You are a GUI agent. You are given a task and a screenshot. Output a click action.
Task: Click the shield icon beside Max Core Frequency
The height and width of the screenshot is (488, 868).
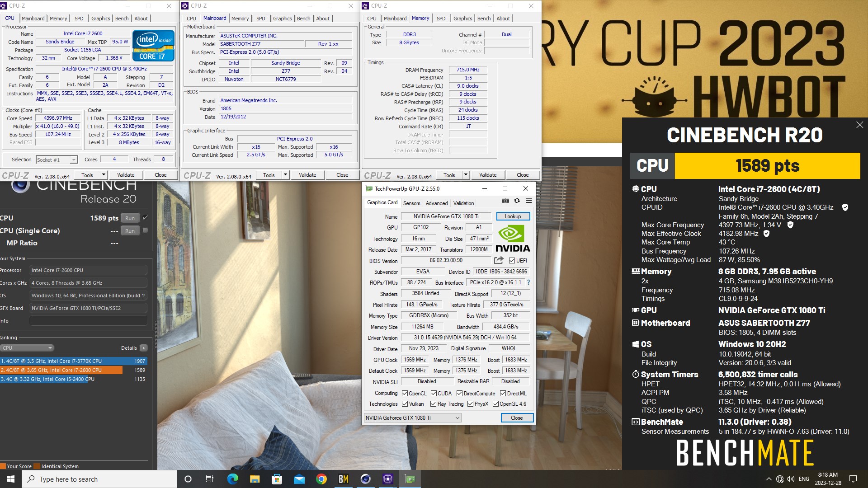790,225
